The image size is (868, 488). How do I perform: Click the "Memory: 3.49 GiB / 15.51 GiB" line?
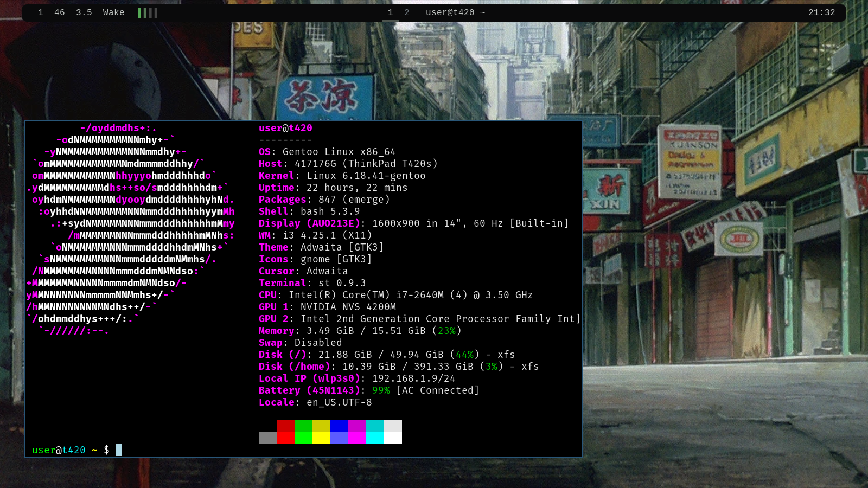pos(360,331)
